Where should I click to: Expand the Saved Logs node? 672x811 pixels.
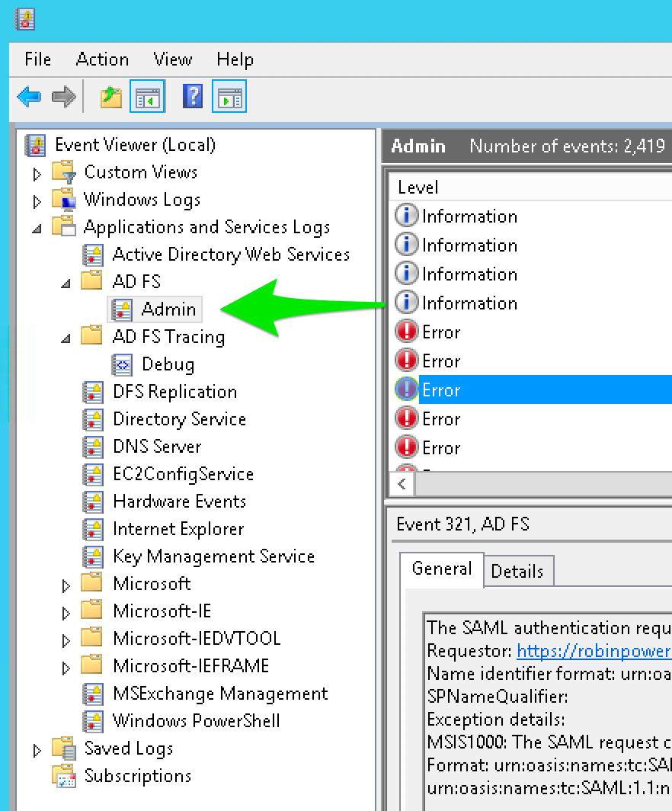37,750
